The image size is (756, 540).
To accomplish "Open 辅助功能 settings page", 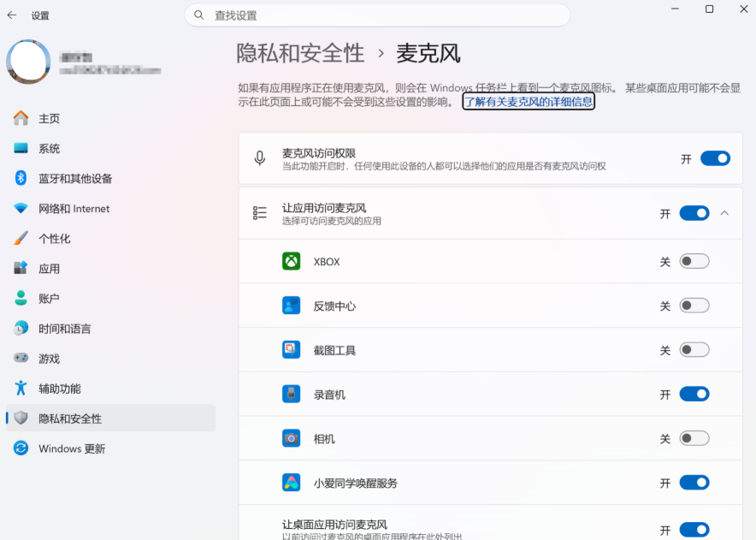I will click(110, 388).
